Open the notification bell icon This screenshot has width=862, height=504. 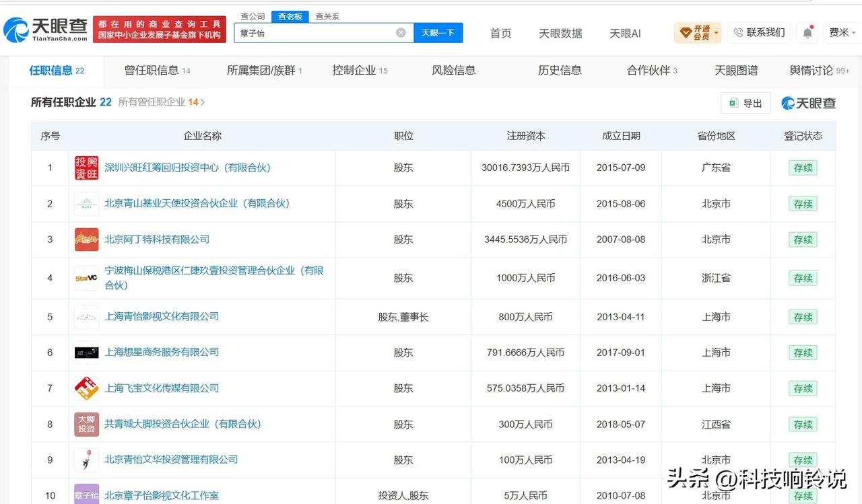[807, 32]
